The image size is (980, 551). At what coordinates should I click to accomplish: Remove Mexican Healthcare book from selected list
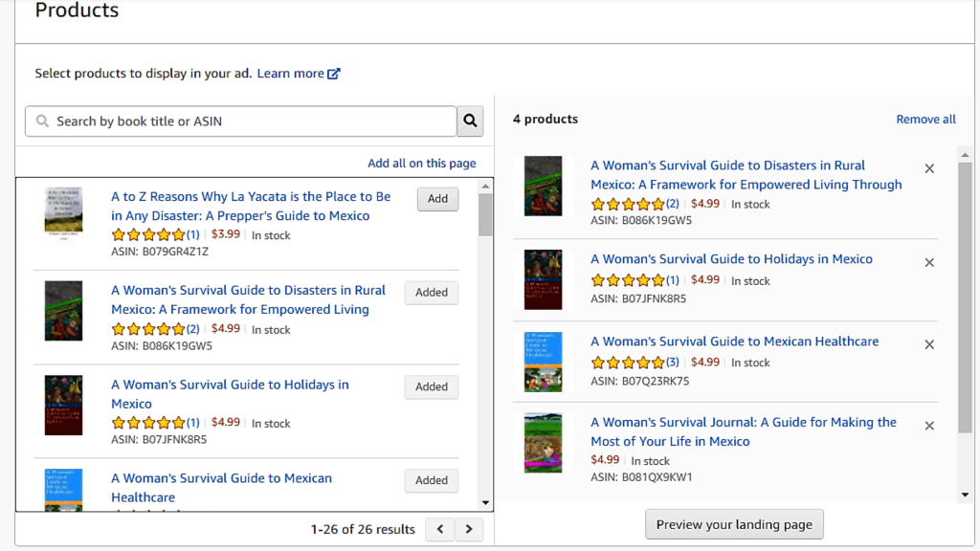(x=928, y=344)
